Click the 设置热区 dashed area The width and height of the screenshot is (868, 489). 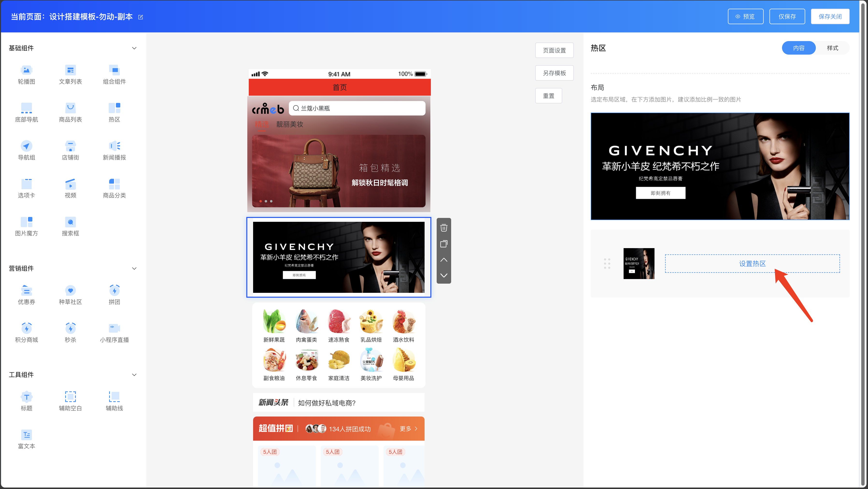(x=752, y=264)
